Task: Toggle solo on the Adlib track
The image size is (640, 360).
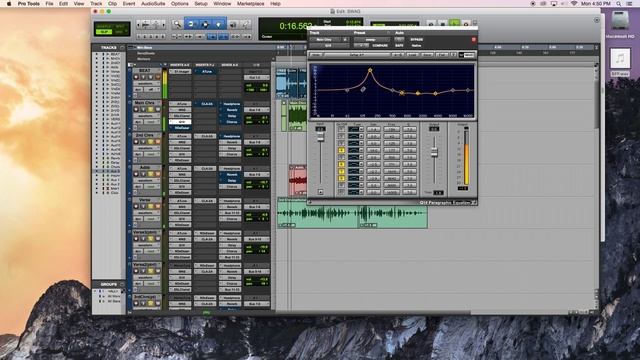Action: tap(150, 174)
